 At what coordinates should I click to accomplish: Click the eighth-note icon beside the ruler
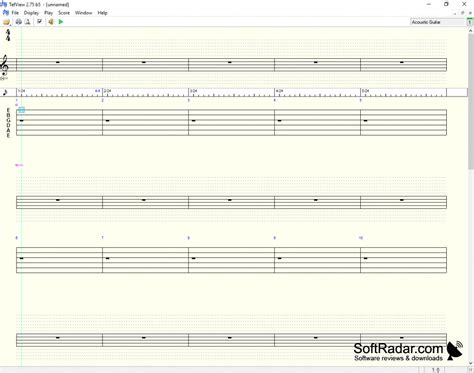[x=5, y=93]
